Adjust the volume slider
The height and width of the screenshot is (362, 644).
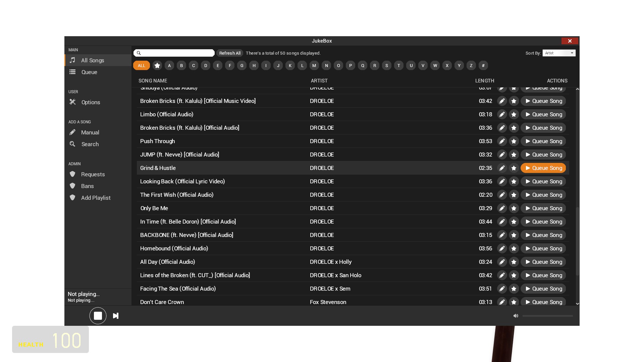pyautogui.click(x=547, y=316)
